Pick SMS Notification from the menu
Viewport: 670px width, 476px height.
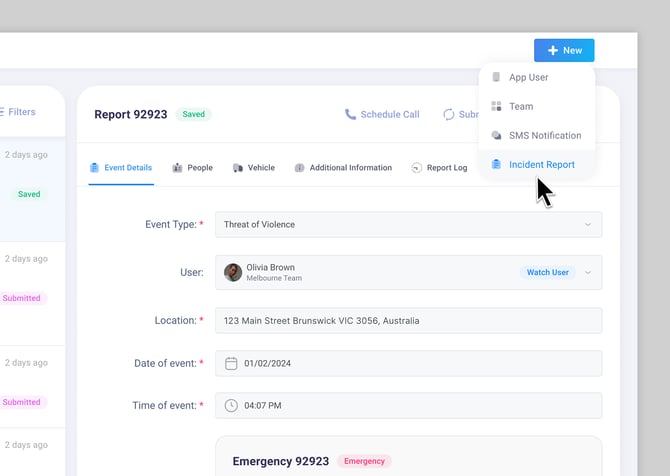pyautogui.click(x=537, y=135)
